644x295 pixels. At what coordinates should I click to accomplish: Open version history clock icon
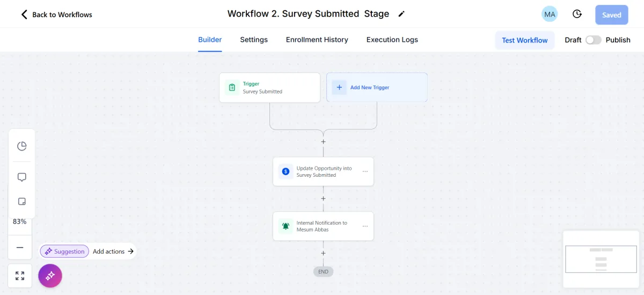click(577, 15)
